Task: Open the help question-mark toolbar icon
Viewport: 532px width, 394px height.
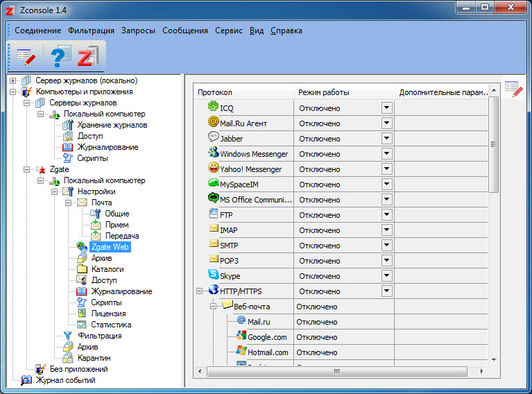Action: 60,56
